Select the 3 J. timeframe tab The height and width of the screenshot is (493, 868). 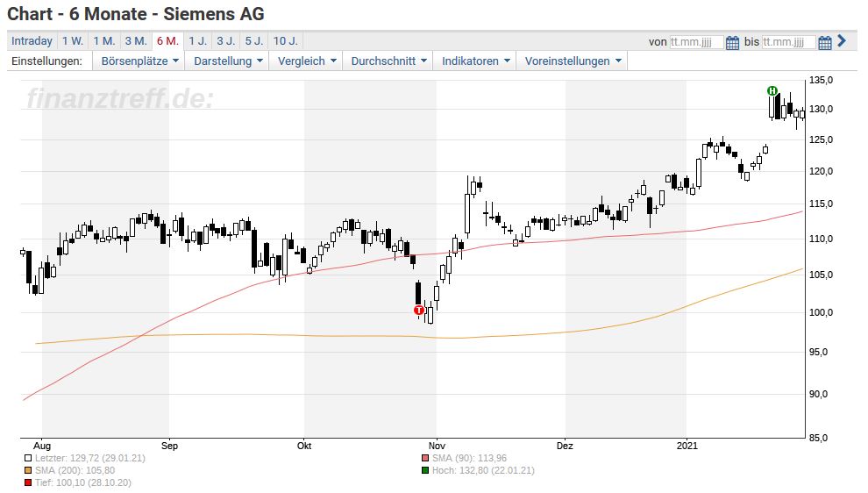pyautogui.click(x=226, y=41)
